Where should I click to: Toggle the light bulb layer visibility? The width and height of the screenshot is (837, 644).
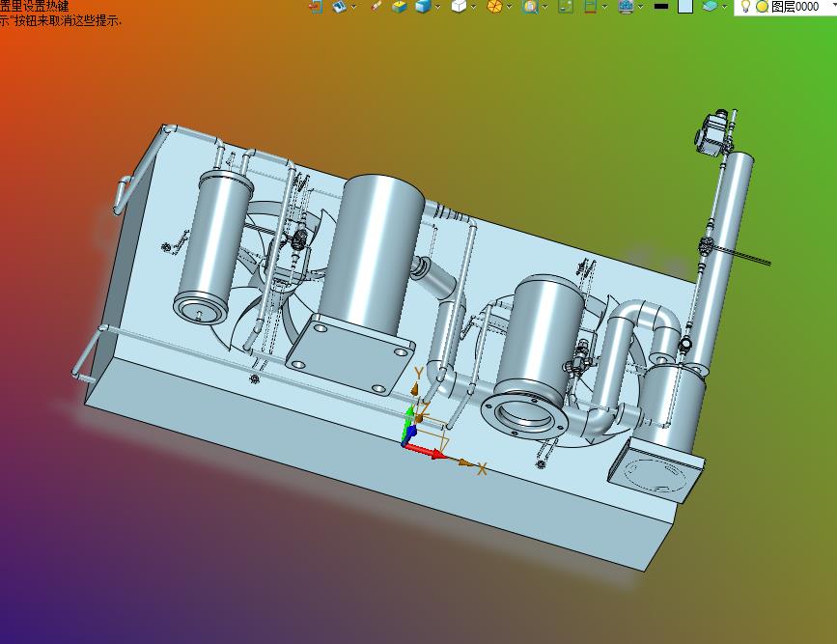pos(745,7)
